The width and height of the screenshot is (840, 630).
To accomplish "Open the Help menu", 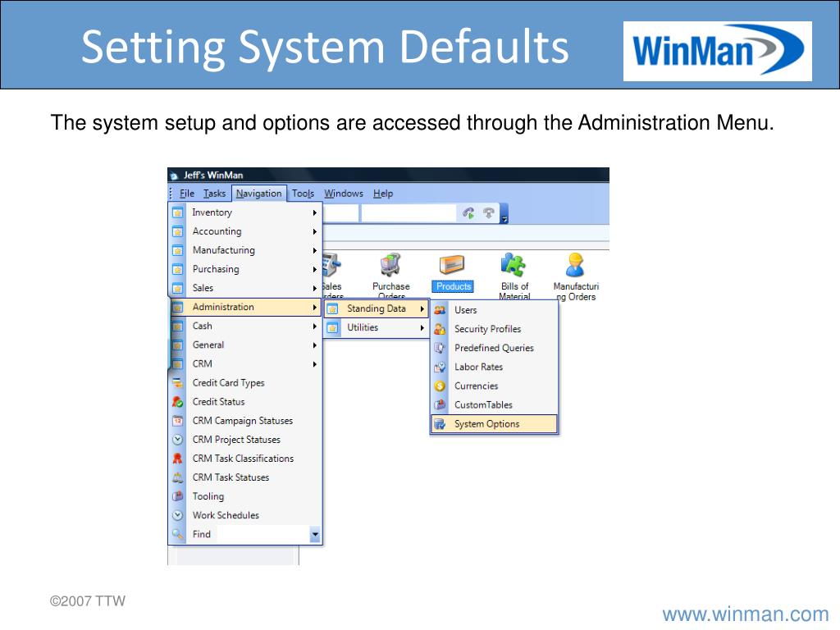I will click(x=383, y=194).
